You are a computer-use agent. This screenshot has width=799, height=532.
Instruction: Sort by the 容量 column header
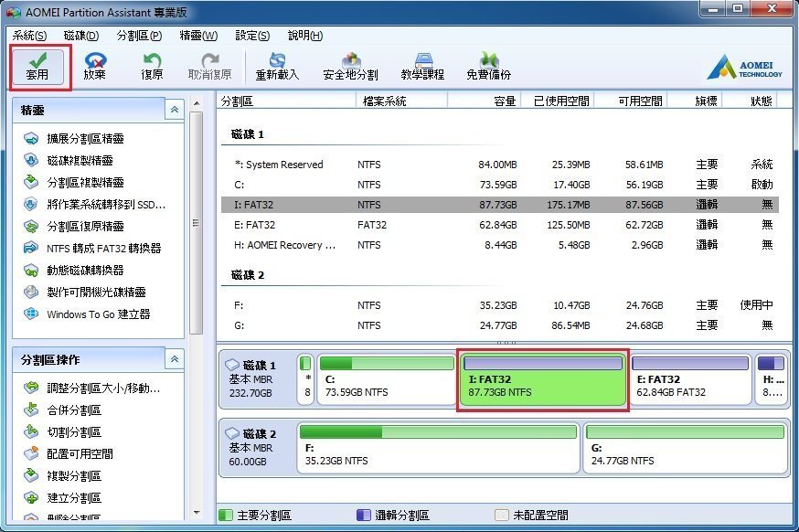(485, 101)
